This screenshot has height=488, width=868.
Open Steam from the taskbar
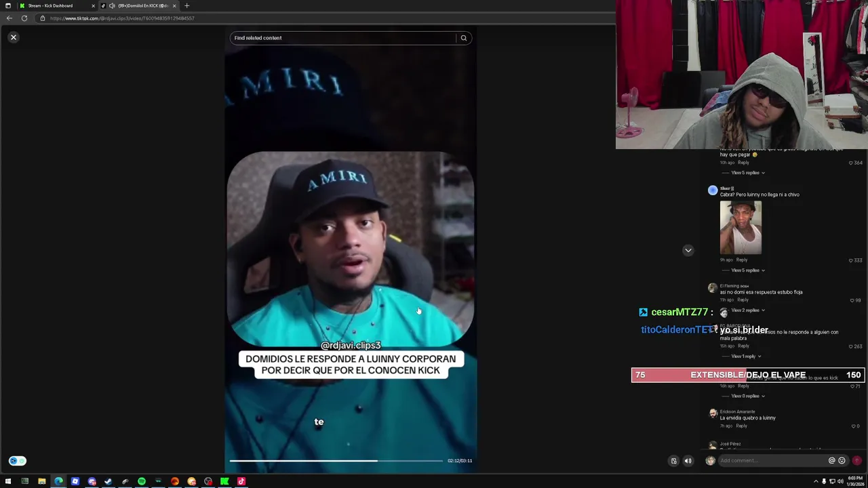tap(108, 482)
